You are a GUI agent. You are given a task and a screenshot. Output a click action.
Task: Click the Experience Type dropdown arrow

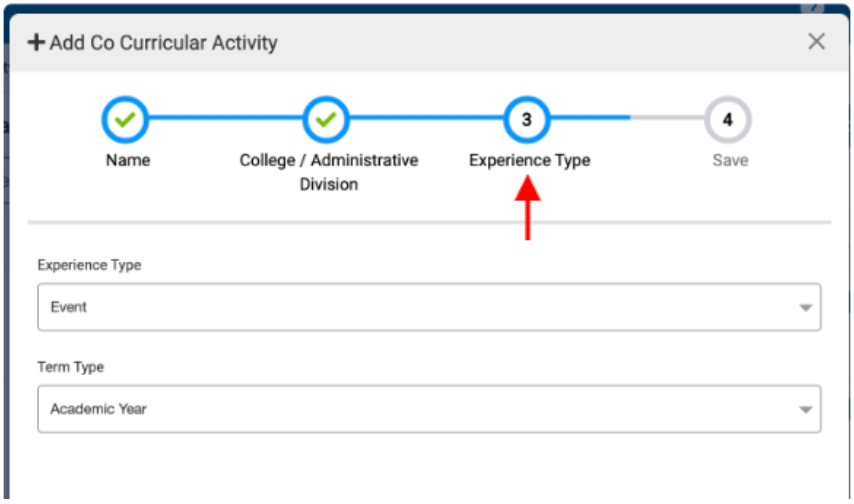806,308
